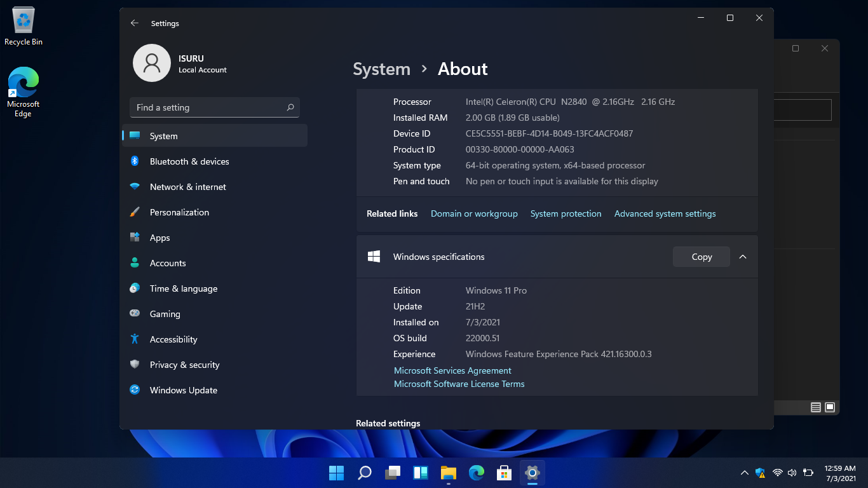This screenshot has height=488, width=868.
Task: Open the Windows Security tray icon
Action: click(761, 473)
